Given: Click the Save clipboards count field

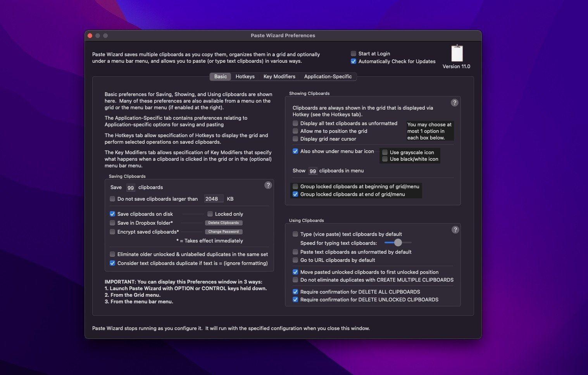Looking at the screenshot, I should pyautogui.click(x=131, y=187).
